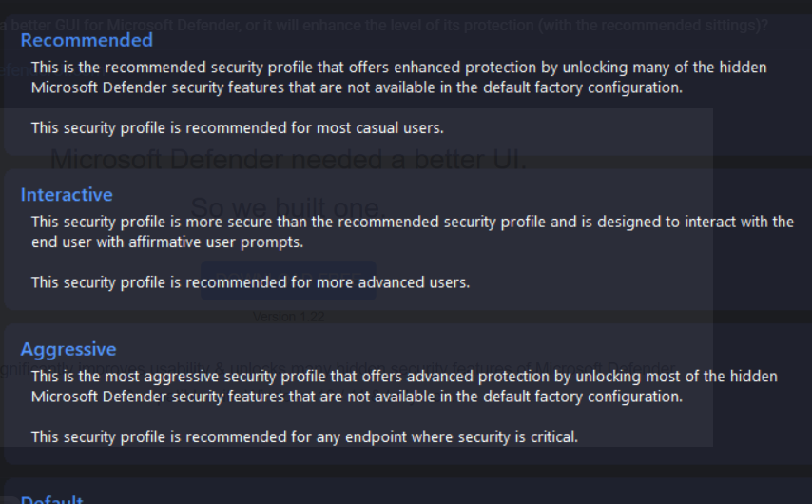Image resolution: width=812 pixels, height=504 pixels.
Task: Click the 'recommended for most casual users' line
Action: coord(237,127)
